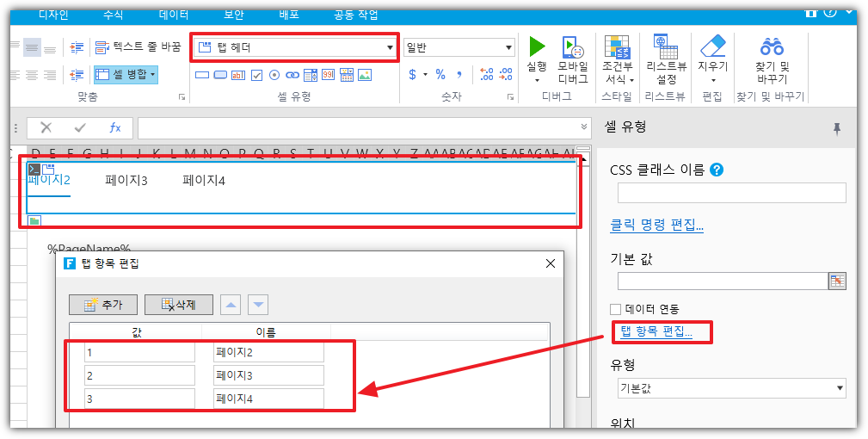Click the percent number format icon
The height and width of the screenshot is (439, 868).
(440, 75)
